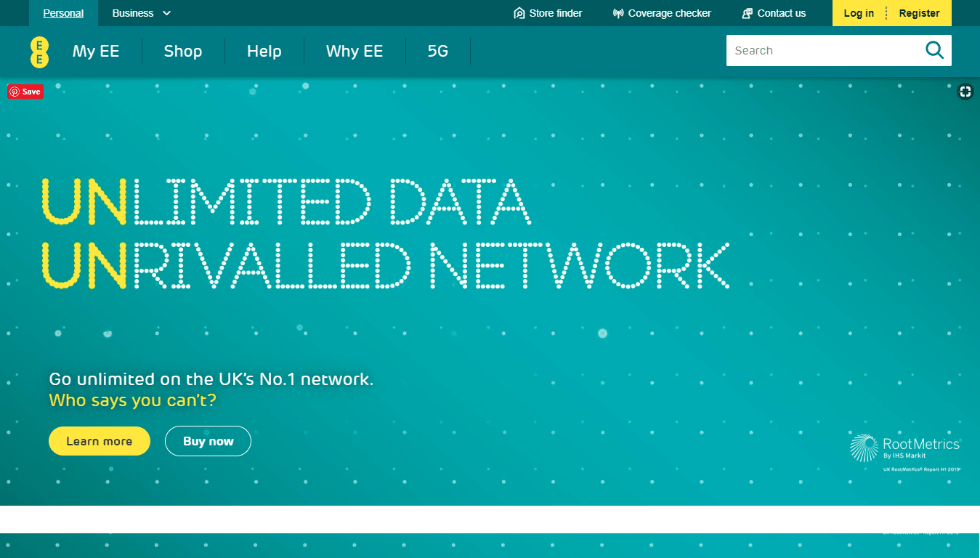Open the Shop menu
Image resolution: width=980 pixels, height=558 pixels.
coord(183,52)
